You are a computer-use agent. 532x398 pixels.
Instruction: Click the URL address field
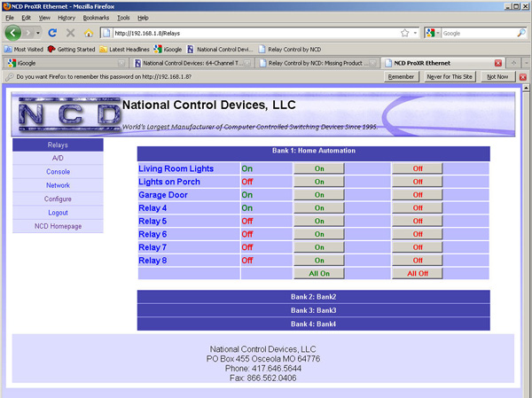(x=256, y=33)
